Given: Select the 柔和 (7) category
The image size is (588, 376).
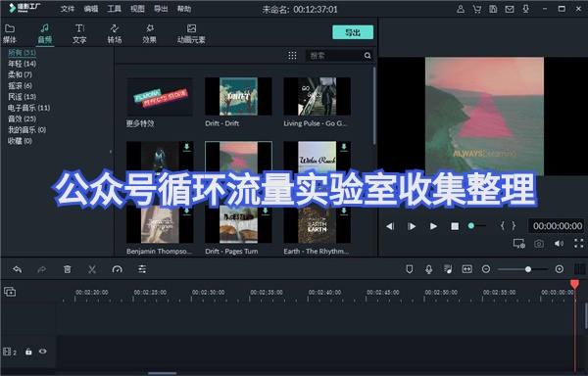Looking at the screenshot, I should (x=21, y=74).
